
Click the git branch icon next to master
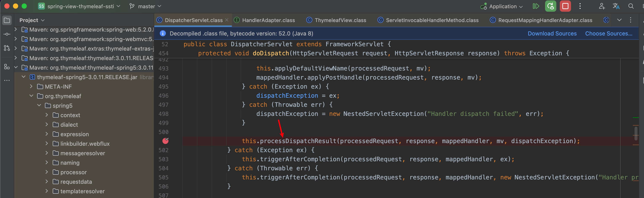[132, 6]
